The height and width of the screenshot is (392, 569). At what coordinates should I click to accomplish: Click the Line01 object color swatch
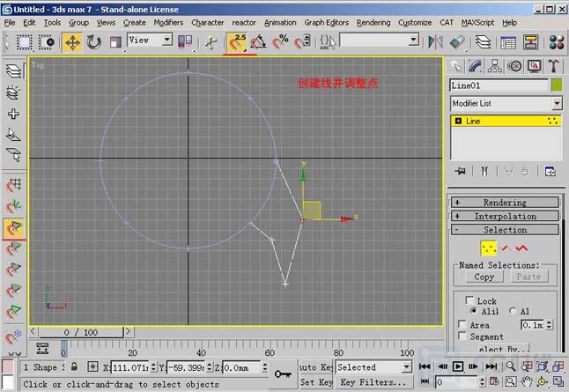click(x=557, y=85)
